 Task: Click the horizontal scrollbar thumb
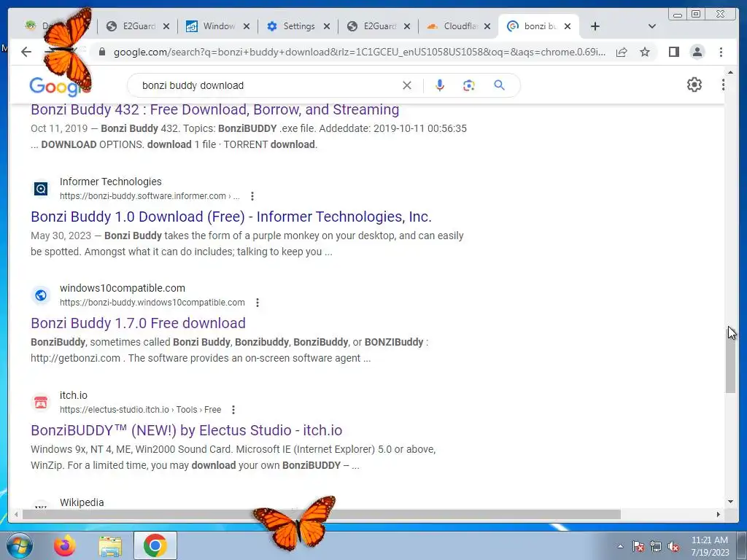coord(322,514)
